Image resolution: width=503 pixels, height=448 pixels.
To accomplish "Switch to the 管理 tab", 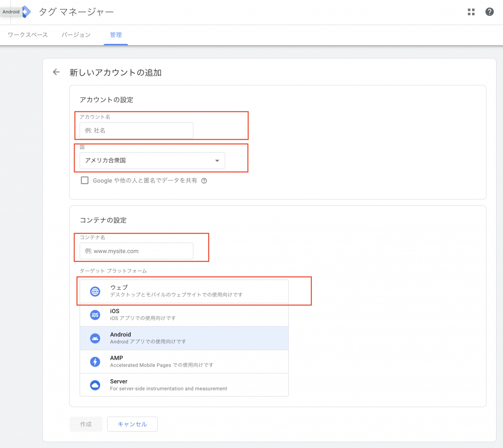I will tap(116, 35).
